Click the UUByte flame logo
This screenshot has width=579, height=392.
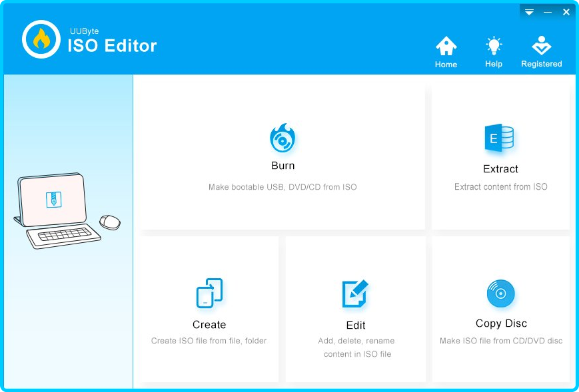41,39
